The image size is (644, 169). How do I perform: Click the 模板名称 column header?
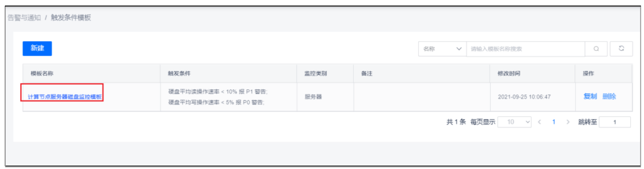coord(42,73)
